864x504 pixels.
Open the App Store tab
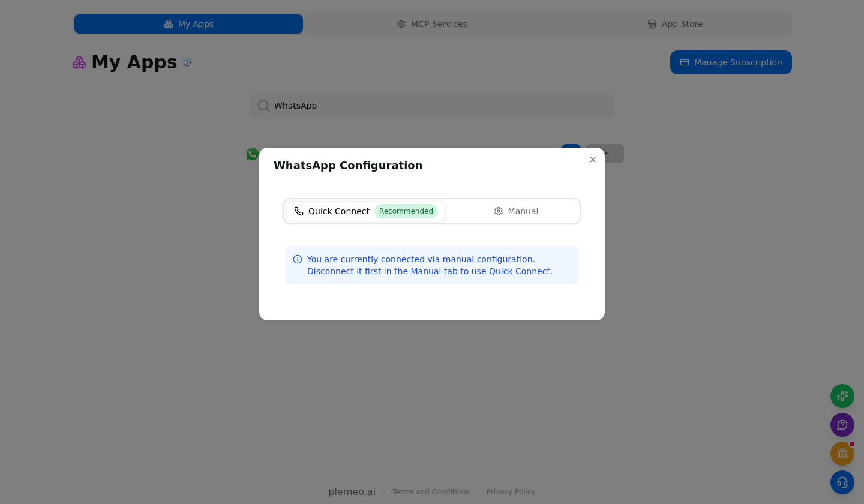coord(675,24)
